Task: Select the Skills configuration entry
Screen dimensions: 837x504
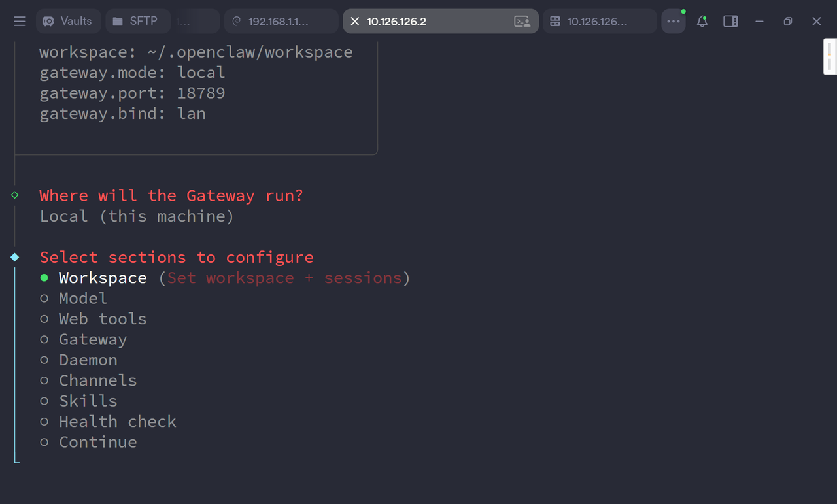Action: coord(88,401)
